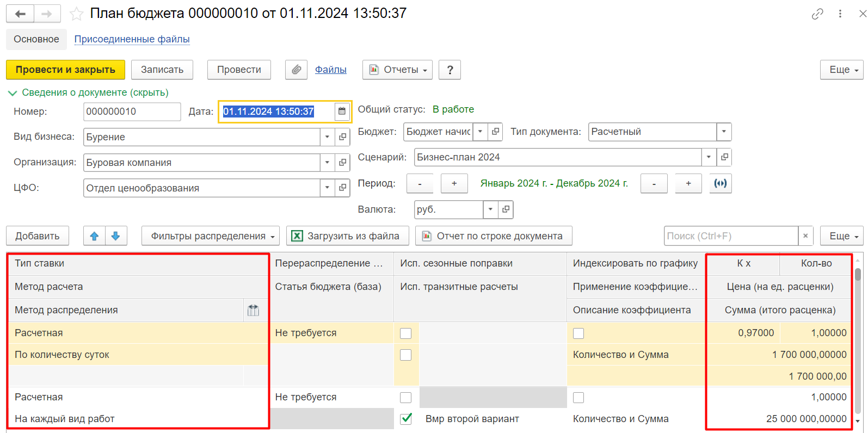Click the paperclip attachment icon

click(x=296, y=70)
